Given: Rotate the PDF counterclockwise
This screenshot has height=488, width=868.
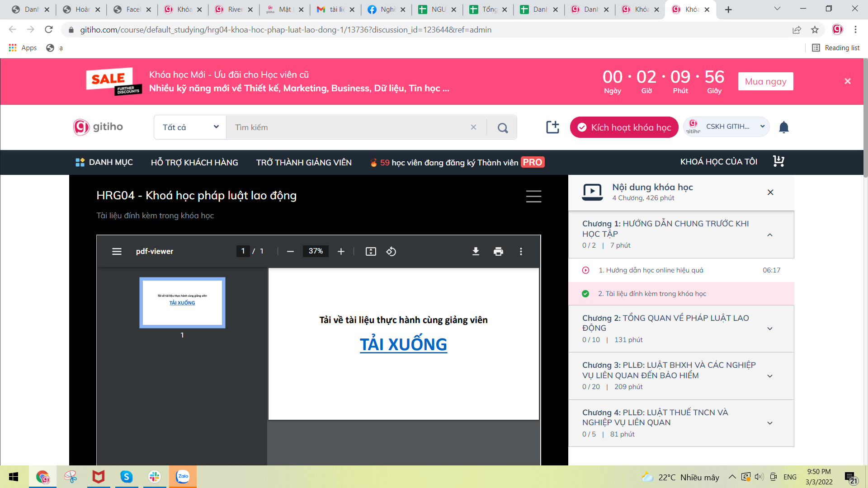Looking at the screenshot, I should point(391,251).
